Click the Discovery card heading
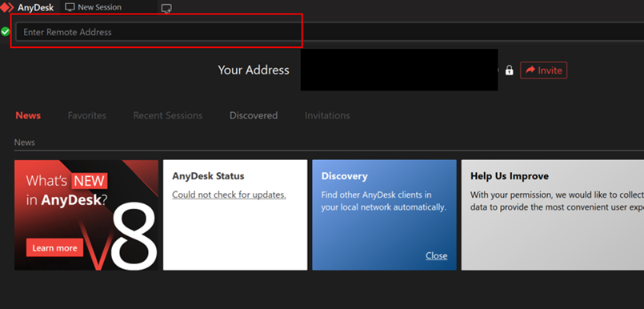 coord(344,176)
